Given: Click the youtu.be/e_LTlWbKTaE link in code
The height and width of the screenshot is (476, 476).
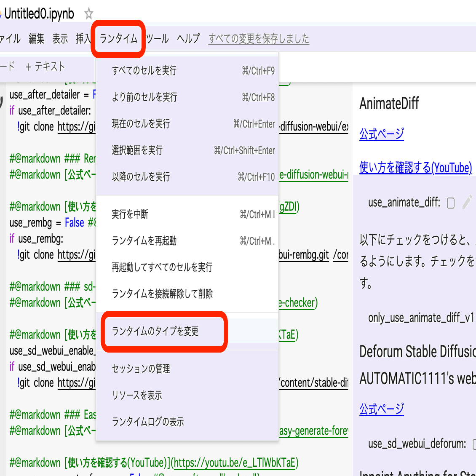Looking at the screenshot, I should pyautogui.click(x=235, y=463).
